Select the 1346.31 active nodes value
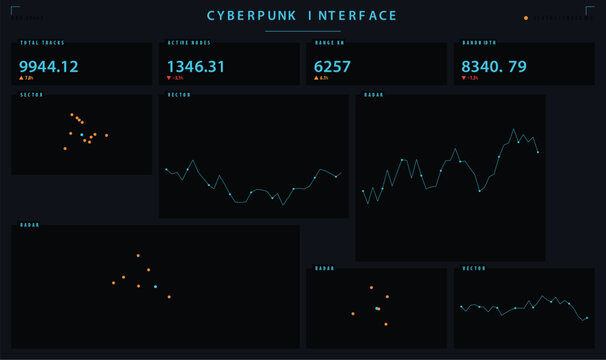This screenshot has height=360, width=606. click(196, 67)
